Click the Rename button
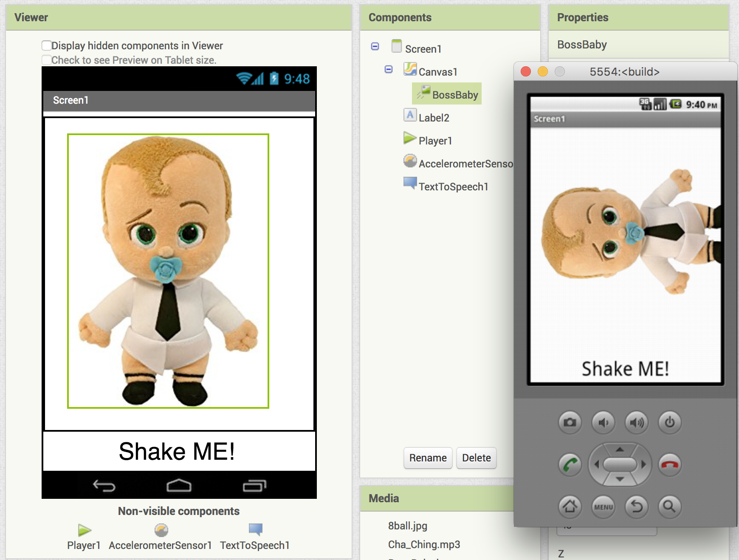The image size is (739, 560). [x=428, y=458]
